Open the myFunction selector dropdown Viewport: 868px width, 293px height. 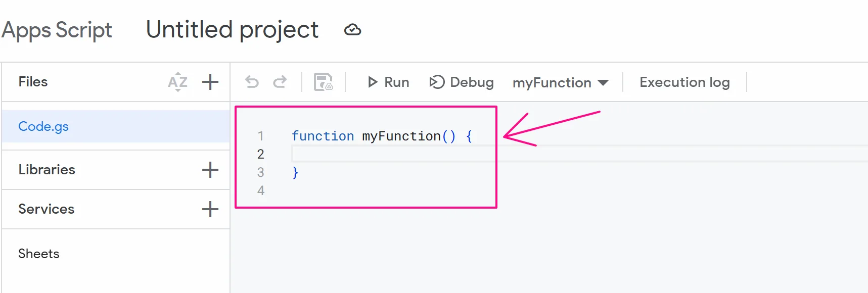(560, 83)
